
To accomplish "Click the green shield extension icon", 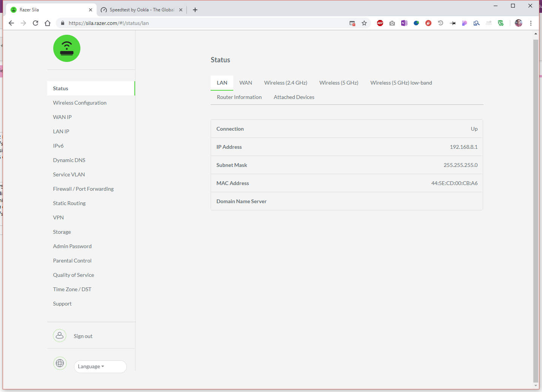I will [x=501, y=23].
